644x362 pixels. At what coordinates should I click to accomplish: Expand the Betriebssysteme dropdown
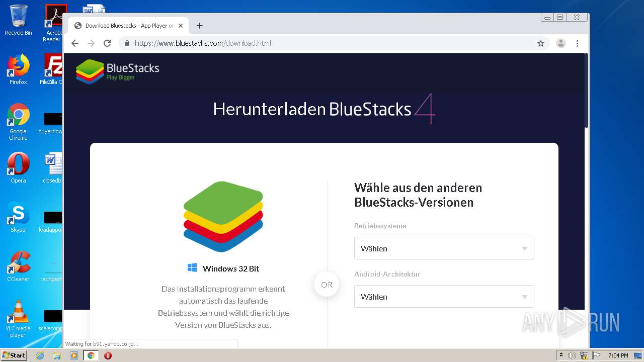click(x=444, y=248)
